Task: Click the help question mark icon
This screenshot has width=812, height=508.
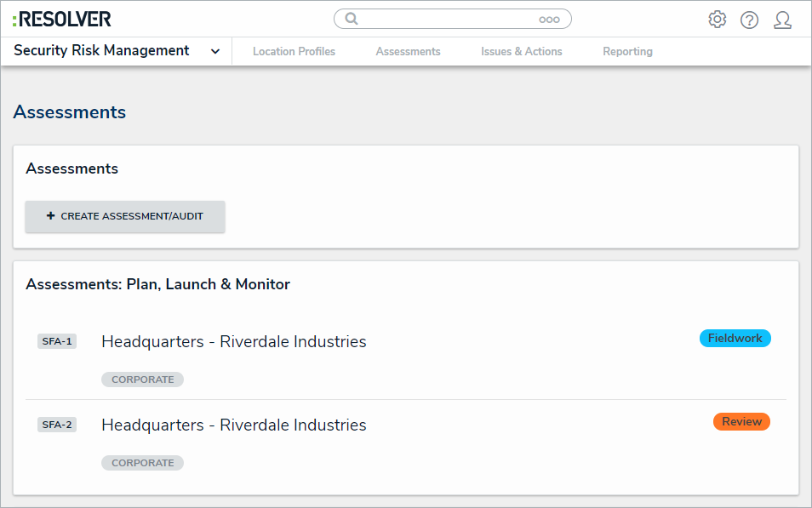Action: [749, 20]
